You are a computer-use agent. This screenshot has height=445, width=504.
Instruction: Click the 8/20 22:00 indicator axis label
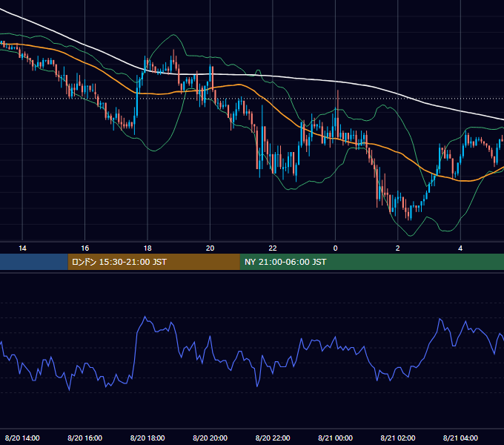(x=273, y=438)
